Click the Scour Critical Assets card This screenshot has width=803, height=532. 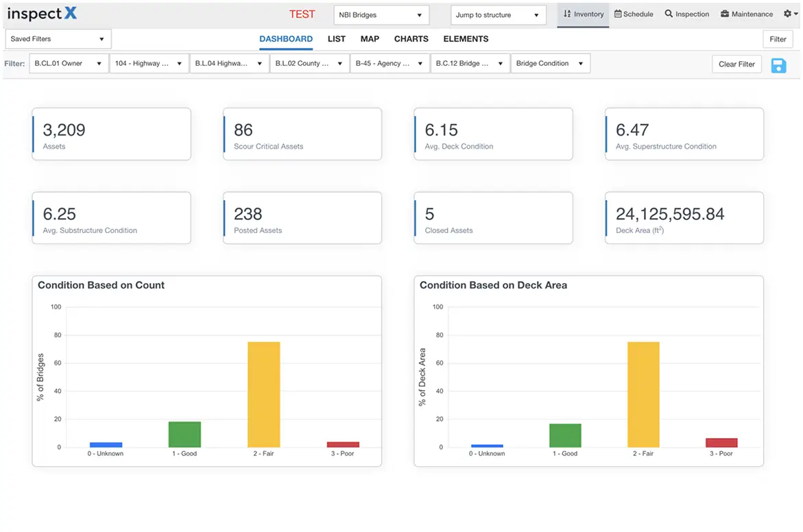coord(302,134)
